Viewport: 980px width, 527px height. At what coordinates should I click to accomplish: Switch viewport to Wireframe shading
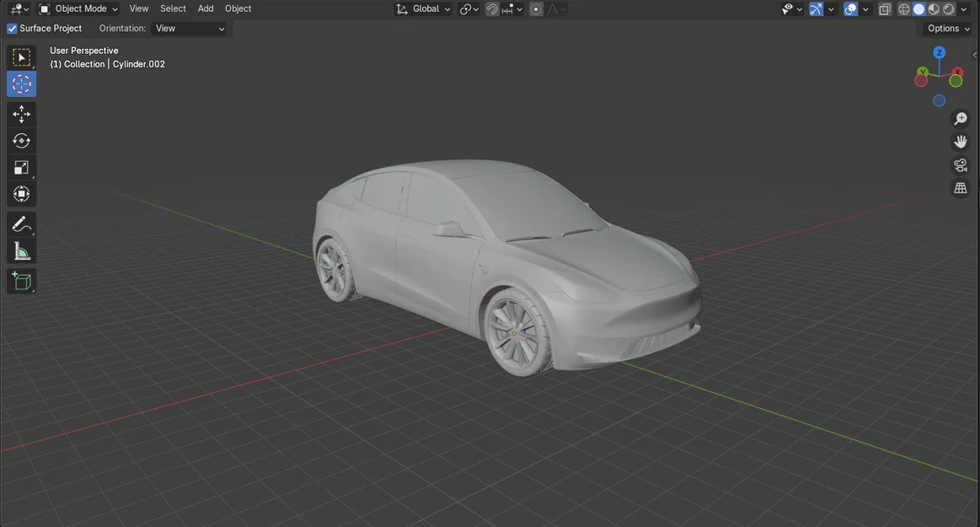tap(903, 8)
